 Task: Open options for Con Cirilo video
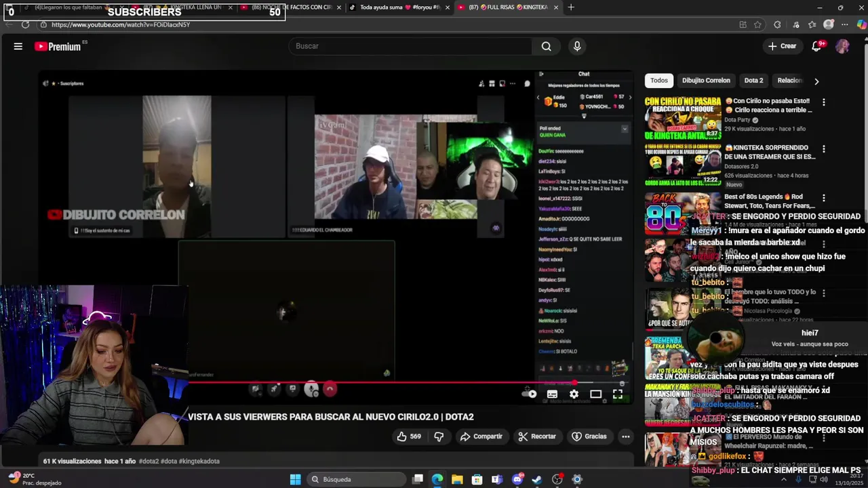click(824, 102)
